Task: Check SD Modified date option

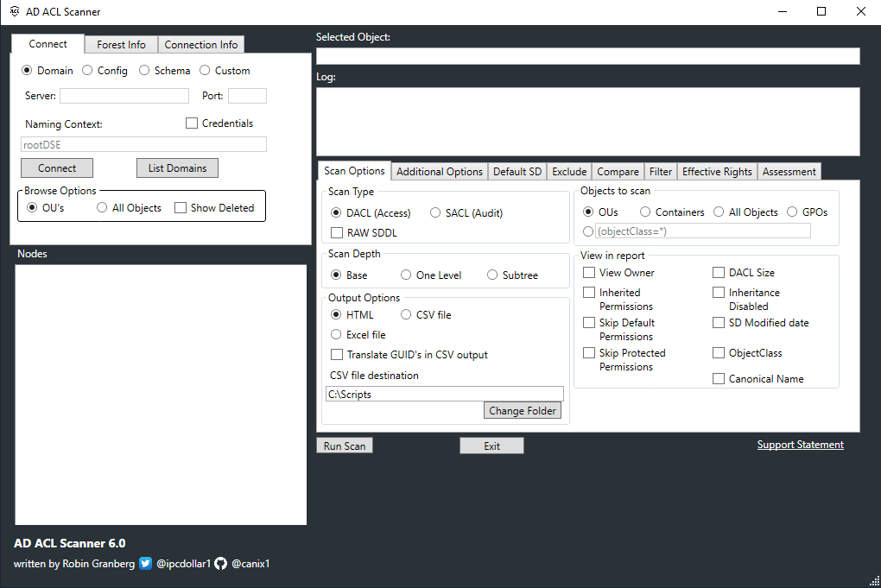Action: click(719, 323)
